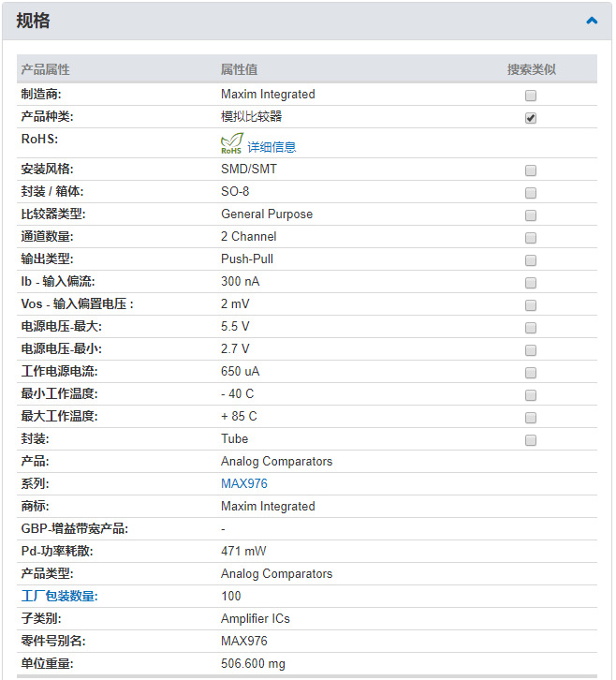Check the 电源电压-最小 2.7 V checkbox

tap(531, 350)
